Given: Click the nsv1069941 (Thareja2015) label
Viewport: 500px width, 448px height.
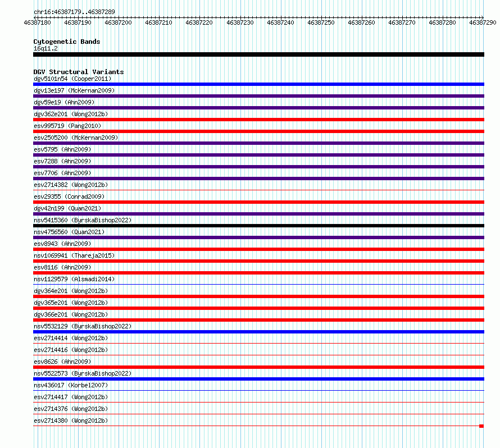Looking at the screenshot, I should 74,255.
